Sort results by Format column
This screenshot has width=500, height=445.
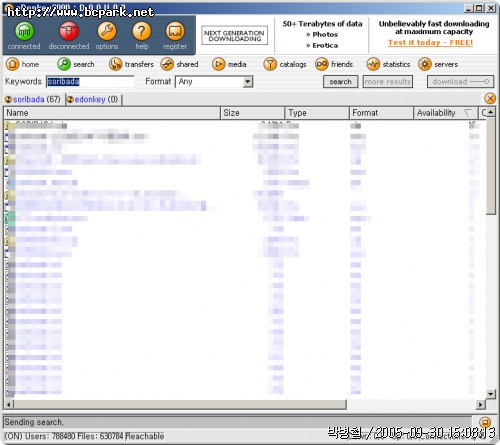click(381, 113)
